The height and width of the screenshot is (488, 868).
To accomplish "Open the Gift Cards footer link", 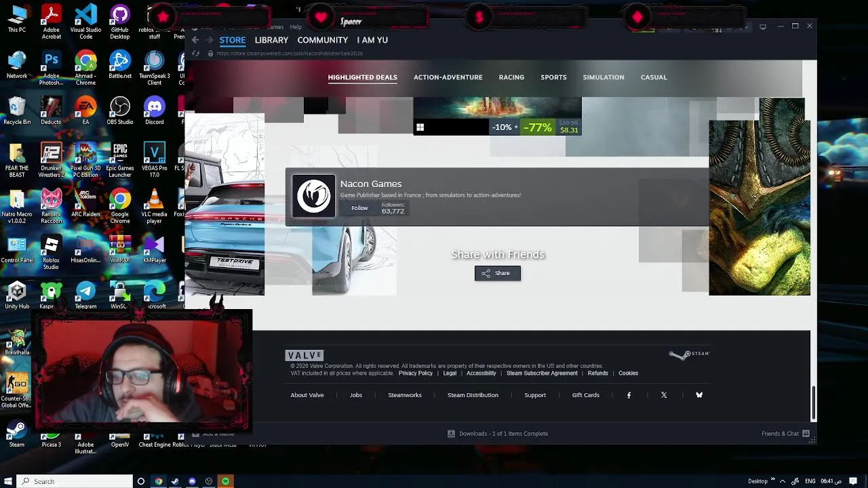I will tap(585, 395).
